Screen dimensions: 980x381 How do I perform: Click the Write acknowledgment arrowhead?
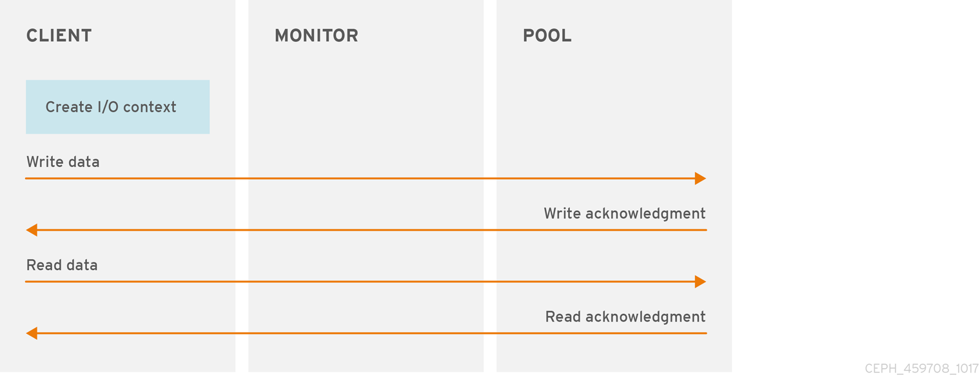pos(32,230)
